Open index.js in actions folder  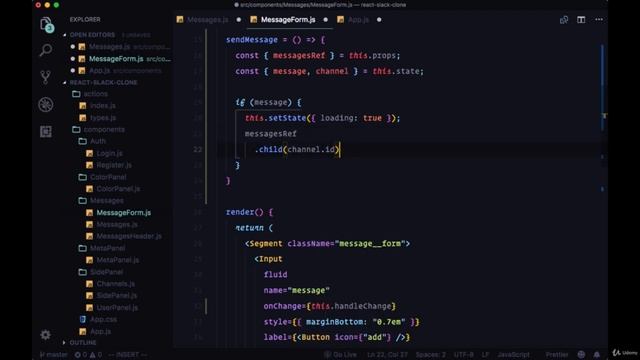[x=103, y=106]
